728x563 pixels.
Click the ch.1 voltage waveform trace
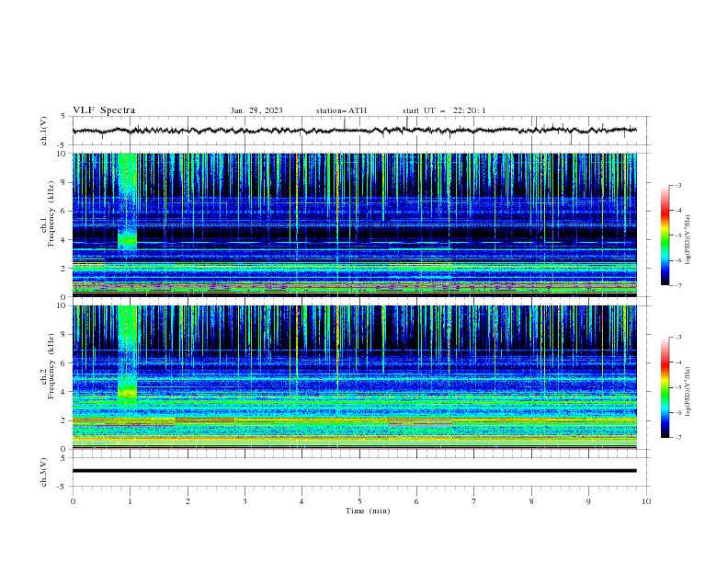click(x=354, y=131)
